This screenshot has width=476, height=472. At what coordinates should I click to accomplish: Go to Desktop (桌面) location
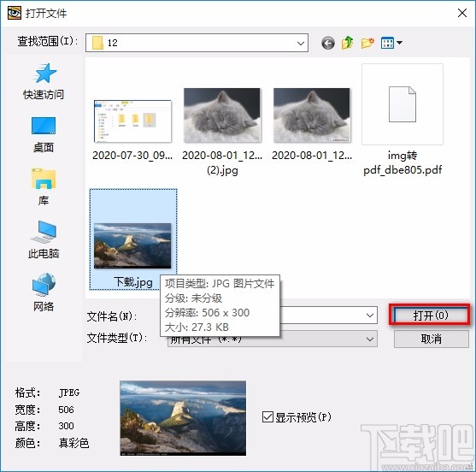click(x=44, y=134)
